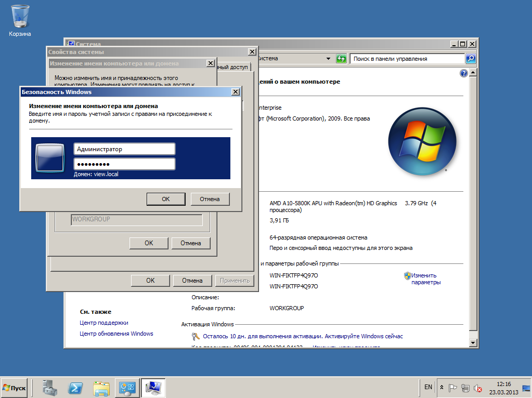Image resolution: width=532 pixels, height=398 pixels.
Task: Click the user account picture tile
Action: pyautogui.click(x=50, y=158)
